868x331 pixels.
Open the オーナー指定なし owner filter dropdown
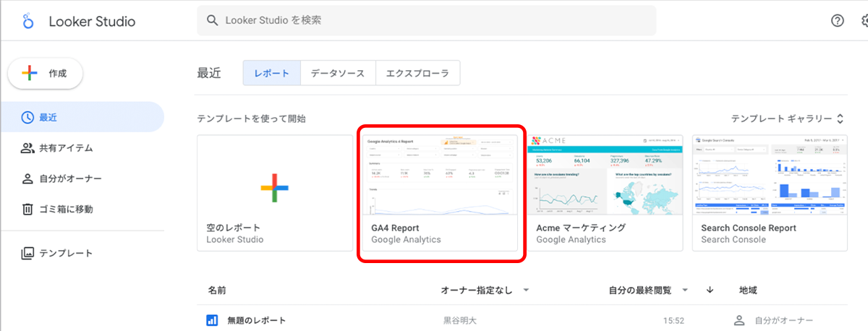click(484, 290)
